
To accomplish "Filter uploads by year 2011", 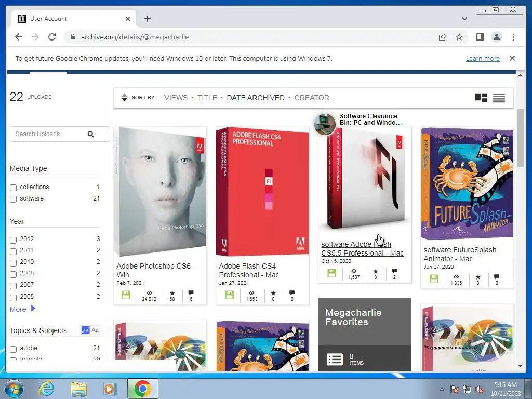I will click(x=13, y=252).
